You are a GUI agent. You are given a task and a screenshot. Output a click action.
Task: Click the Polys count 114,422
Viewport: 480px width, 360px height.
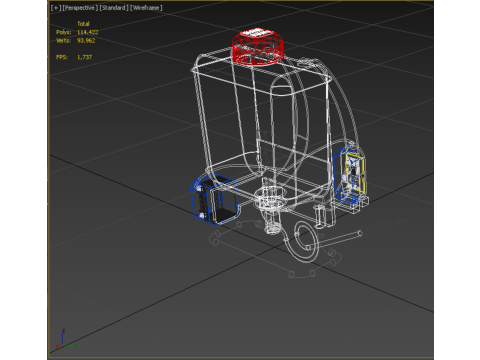coord(87,32)
